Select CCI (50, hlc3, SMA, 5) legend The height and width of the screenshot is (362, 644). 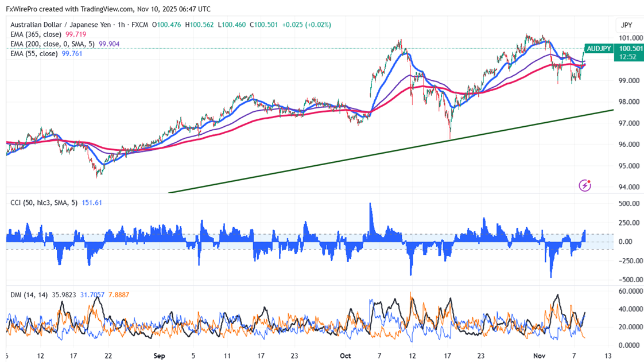click(x=44, y=203)
